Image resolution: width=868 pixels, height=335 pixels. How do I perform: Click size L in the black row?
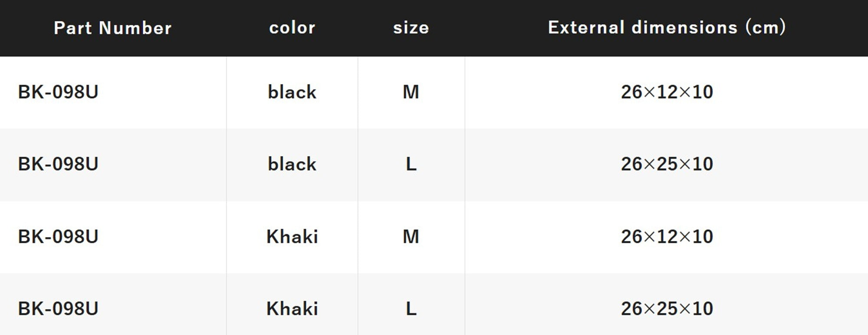click(x=411, y=164)
